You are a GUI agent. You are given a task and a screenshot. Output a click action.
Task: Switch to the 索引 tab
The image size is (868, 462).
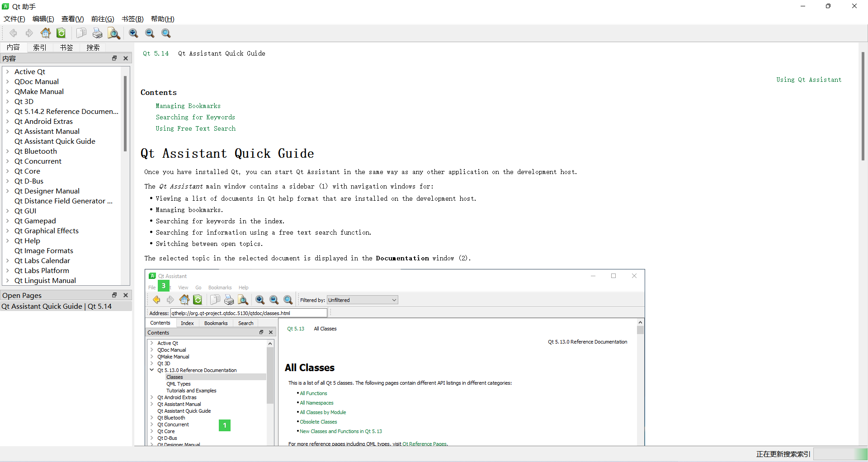coord(40,47)
